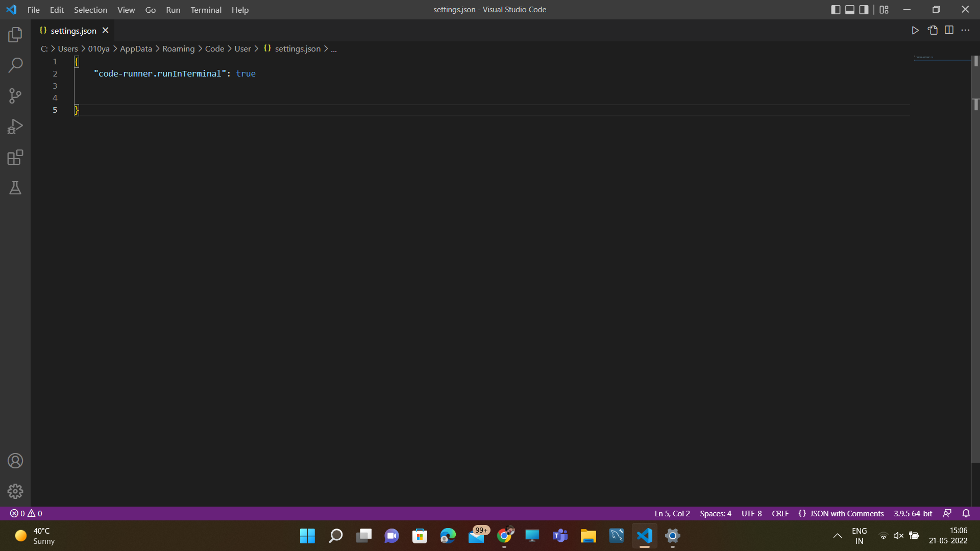Open the Explorer sidebar
The image size is (980, 551).
pos(15,34)
